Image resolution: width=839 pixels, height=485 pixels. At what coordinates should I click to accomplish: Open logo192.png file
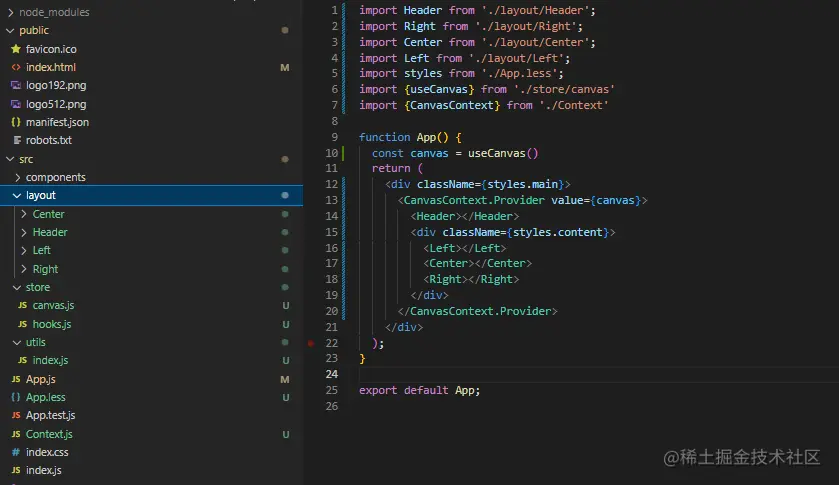click(x=56, y=85)
